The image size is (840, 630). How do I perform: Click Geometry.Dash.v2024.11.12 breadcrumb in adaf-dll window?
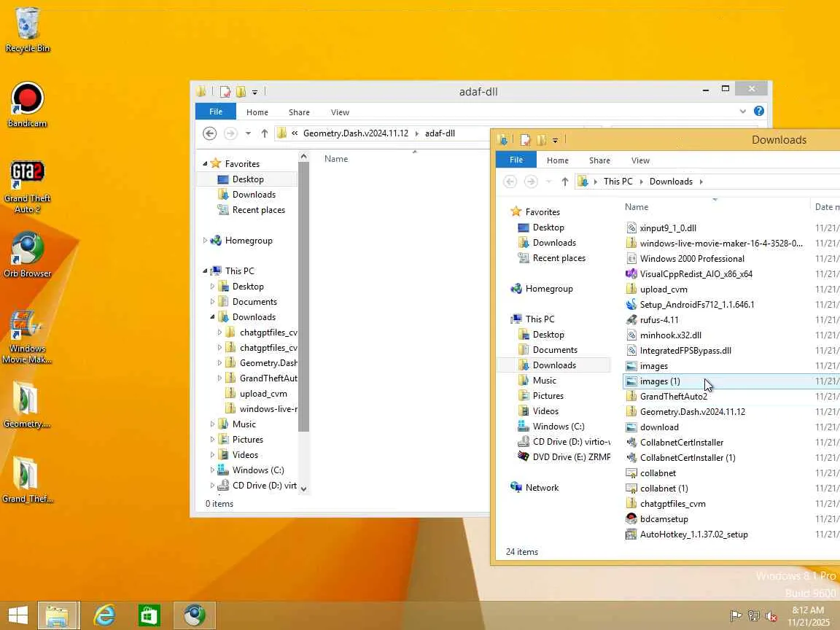355,133
